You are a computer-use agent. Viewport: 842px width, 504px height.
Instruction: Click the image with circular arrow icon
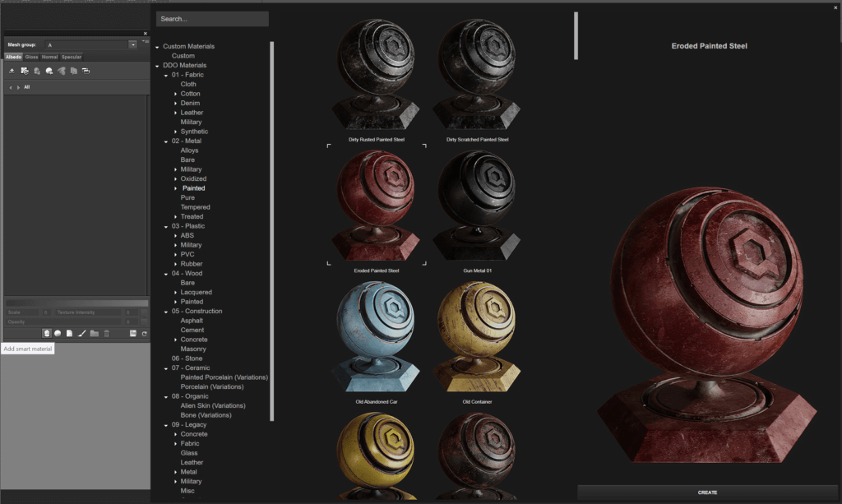[x=25, y=71]
